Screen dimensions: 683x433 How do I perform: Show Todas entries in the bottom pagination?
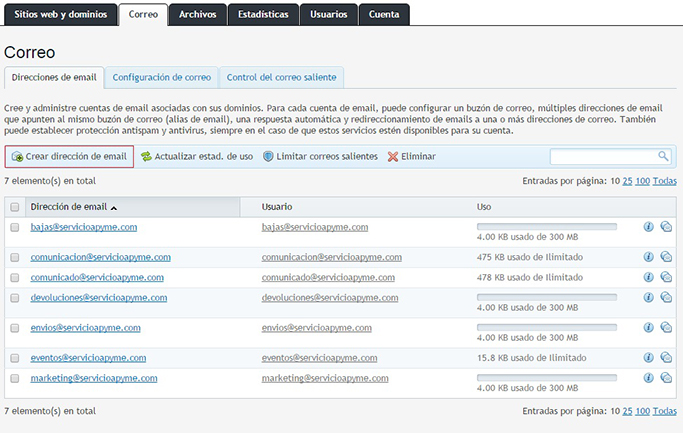click(x=665, y=411)
